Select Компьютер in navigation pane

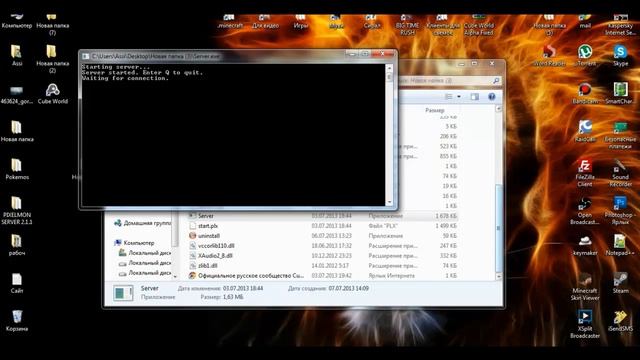click(x=135, y=243)
